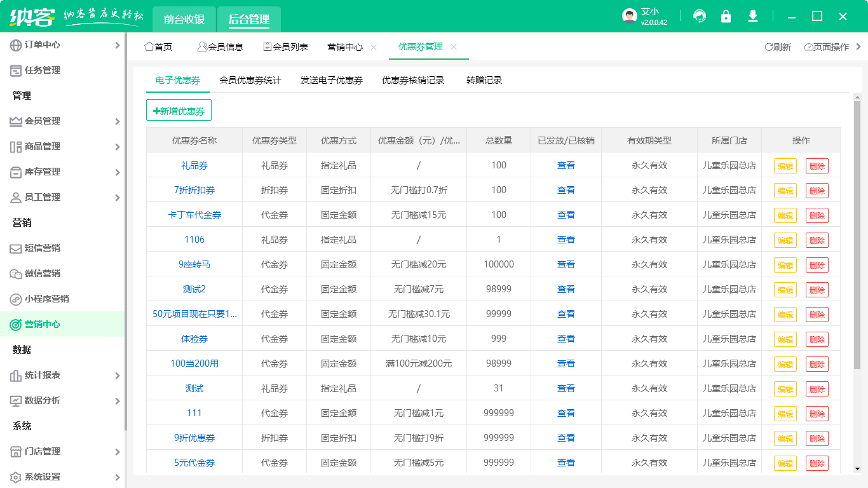
Task: Open task management (任务管理) in sidebar
Action: (x=42, y=70)
